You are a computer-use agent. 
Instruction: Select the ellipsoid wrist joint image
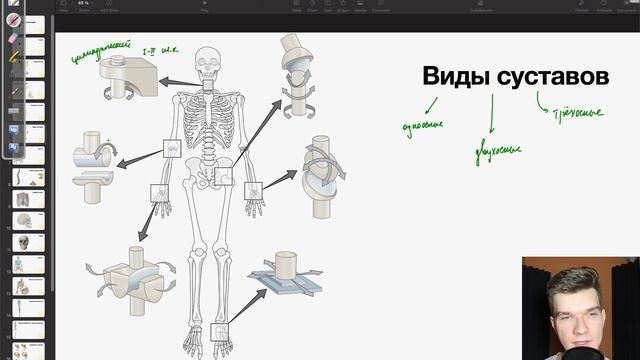[x=324, y=177]
